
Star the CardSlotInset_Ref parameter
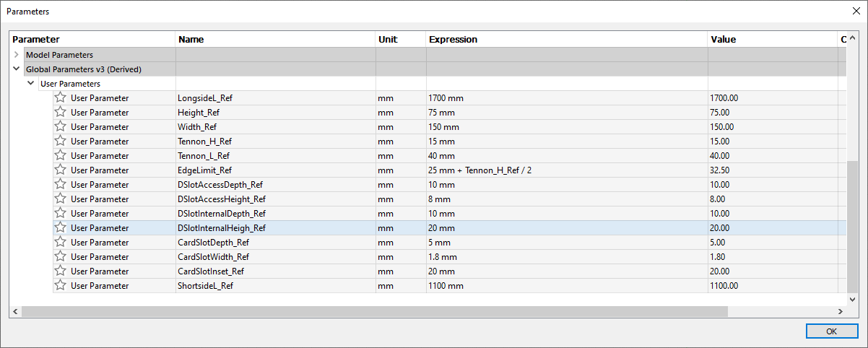61,271
